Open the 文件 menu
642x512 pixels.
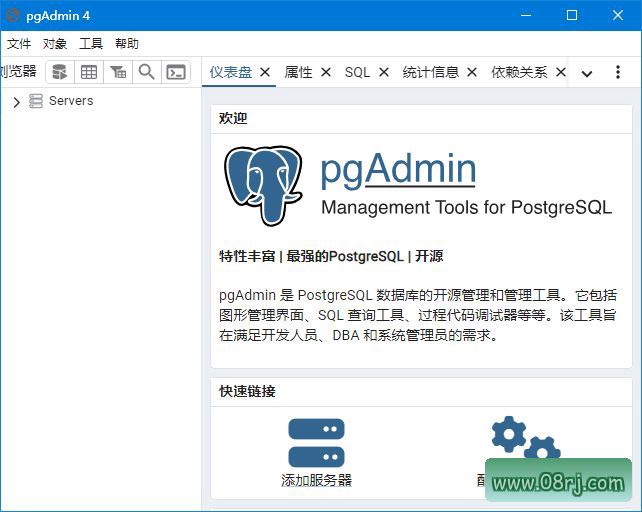pos(19,43)
